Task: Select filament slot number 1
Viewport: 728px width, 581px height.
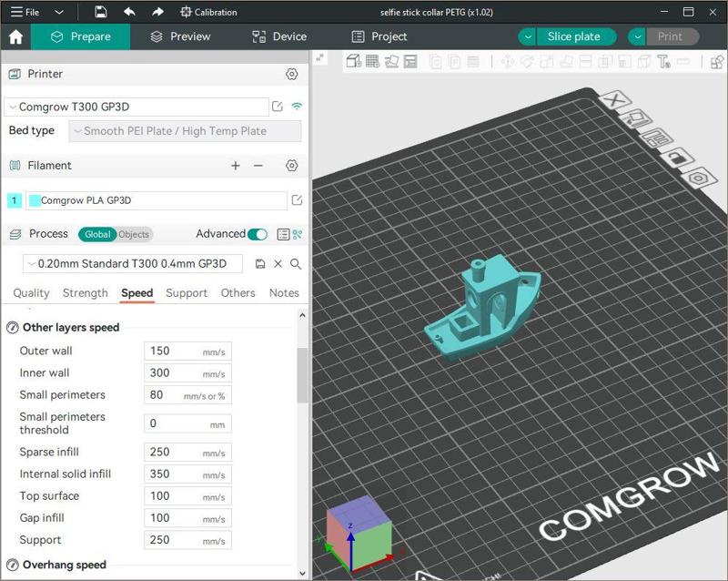Action: coord(15,200)
